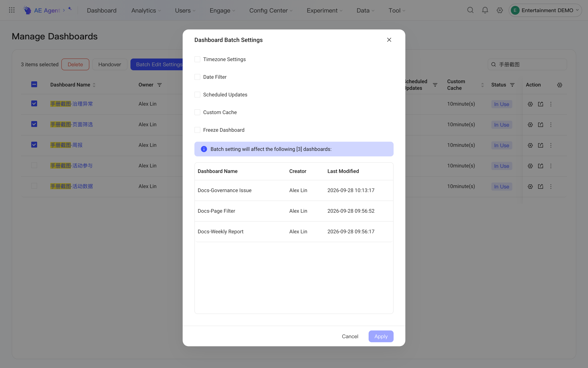Image resolution: width=588 pixels, height=368 pixels.
Task: Click the AE Agent logo icon
Action: (x=27, y=10)
